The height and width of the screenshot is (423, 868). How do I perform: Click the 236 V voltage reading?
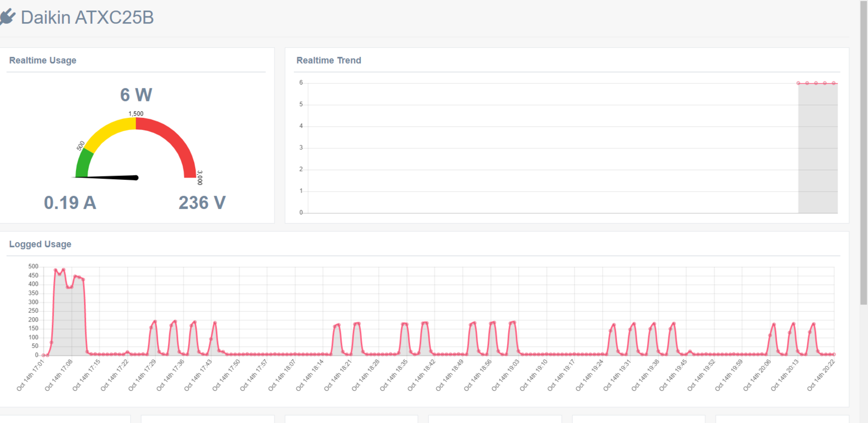[x=202, y=203]
